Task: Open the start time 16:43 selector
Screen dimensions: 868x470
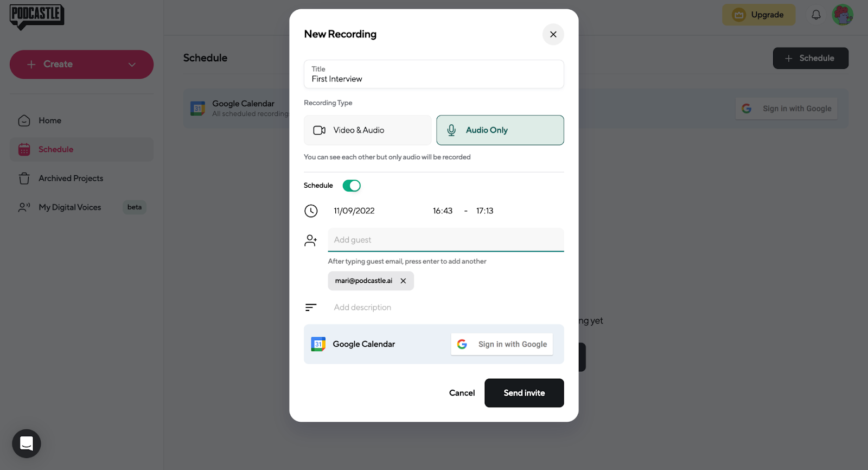Action: [443, 211]
